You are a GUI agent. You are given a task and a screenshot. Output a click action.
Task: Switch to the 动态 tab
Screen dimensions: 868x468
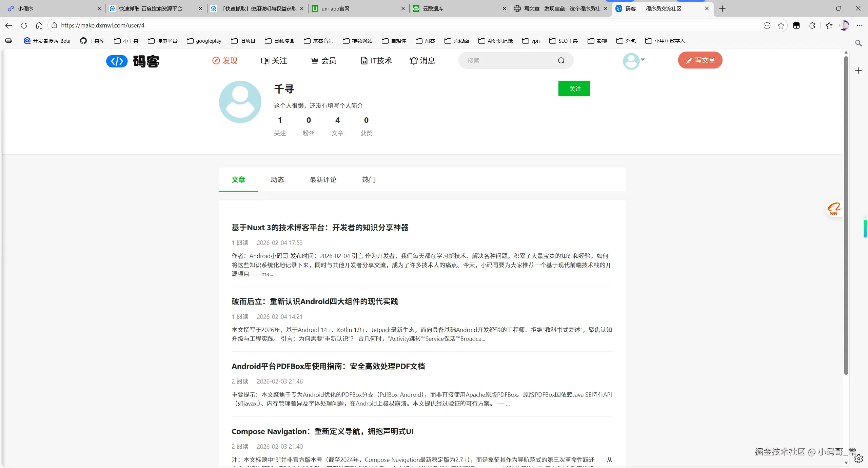pyautogui.click(x=277, y=179)
